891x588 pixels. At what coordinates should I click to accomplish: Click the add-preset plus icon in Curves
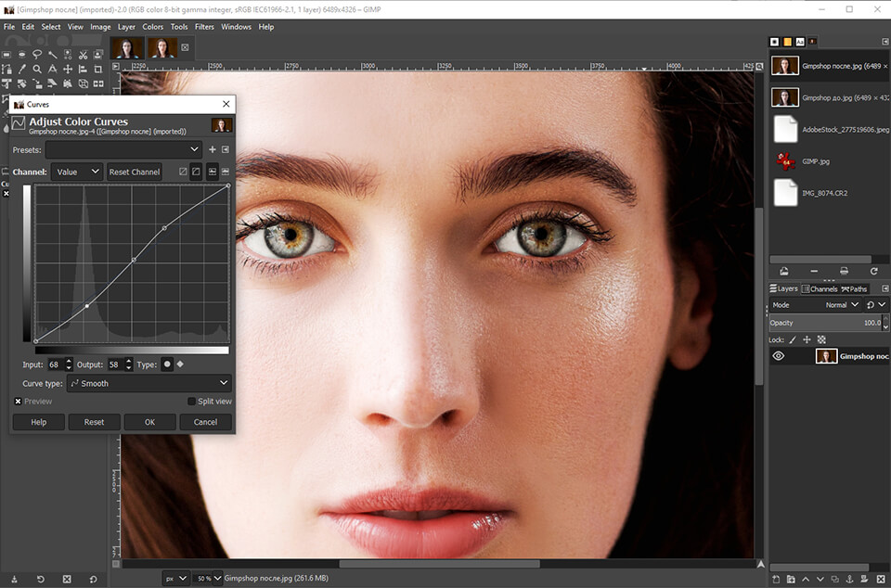coord(212,149)
